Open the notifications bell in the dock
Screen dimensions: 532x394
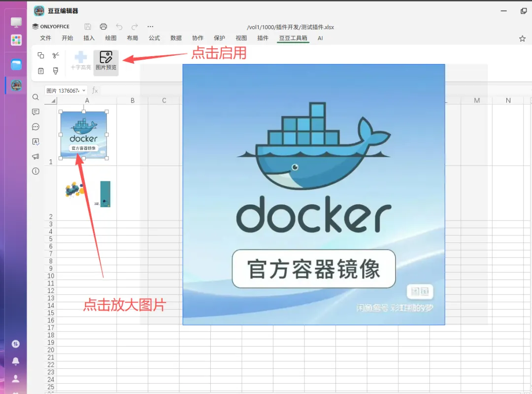pos(16,361)
